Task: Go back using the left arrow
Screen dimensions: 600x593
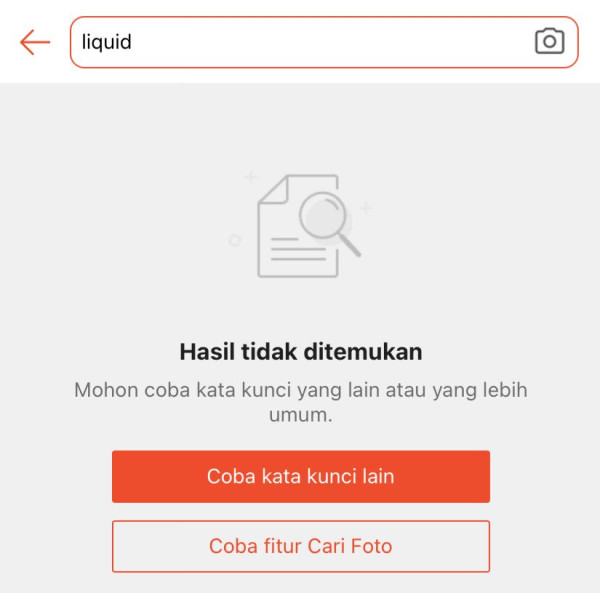Action: click(35, 42)
